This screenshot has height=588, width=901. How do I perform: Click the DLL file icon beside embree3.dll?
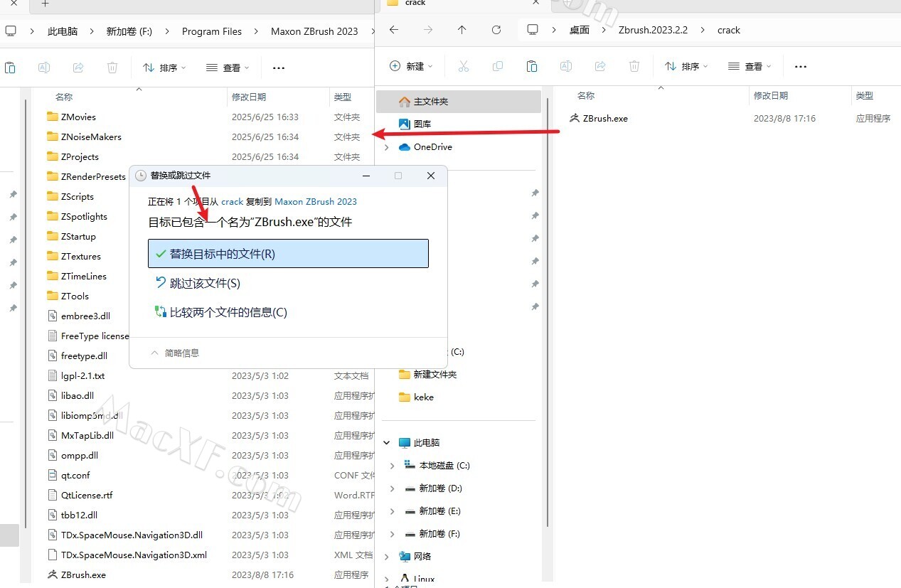tap(53, 316)
